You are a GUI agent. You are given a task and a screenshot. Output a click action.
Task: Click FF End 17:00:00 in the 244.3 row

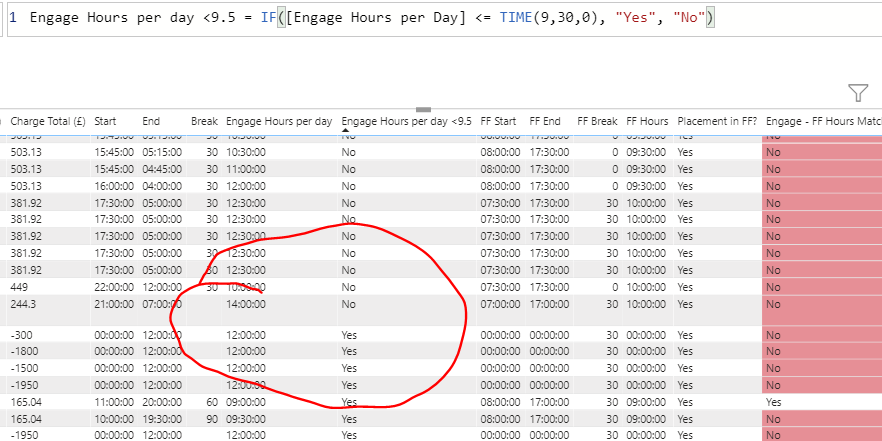pos(549,304)
